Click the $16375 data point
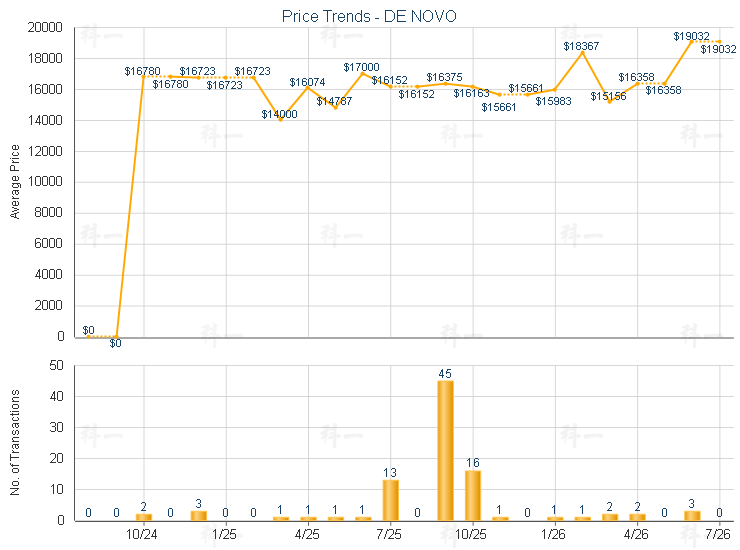 (445, 84)
